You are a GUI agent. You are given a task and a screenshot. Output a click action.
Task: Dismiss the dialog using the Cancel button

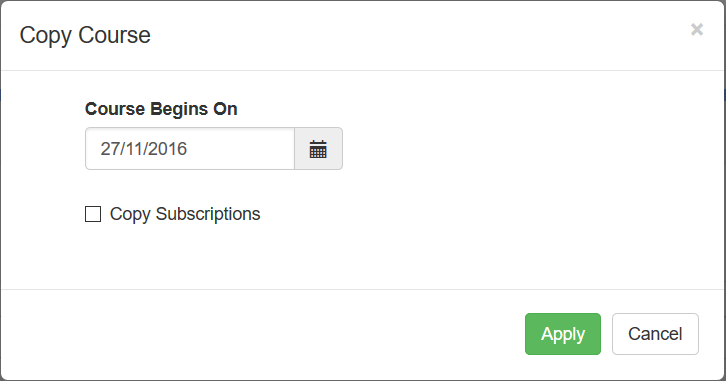point(655,334)
